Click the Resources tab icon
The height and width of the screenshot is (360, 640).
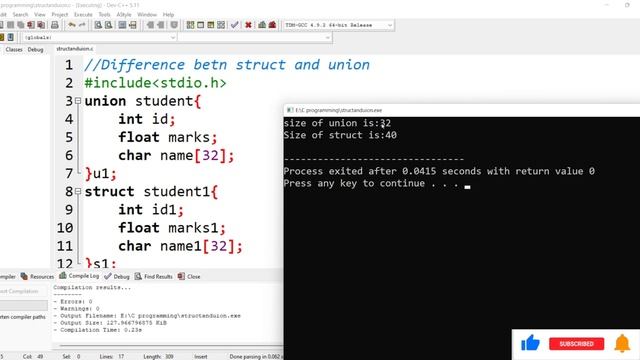24,276
